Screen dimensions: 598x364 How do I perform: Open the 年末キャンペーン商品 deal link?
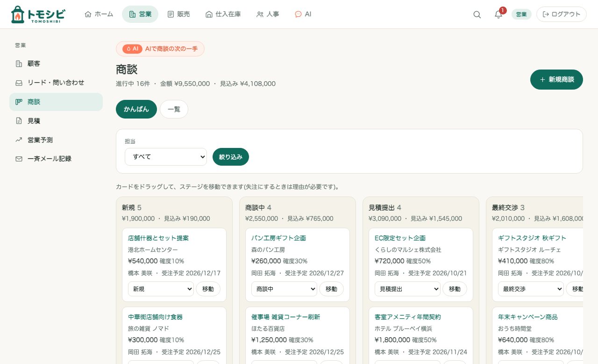pyautogui.click(x=528, y=317)
